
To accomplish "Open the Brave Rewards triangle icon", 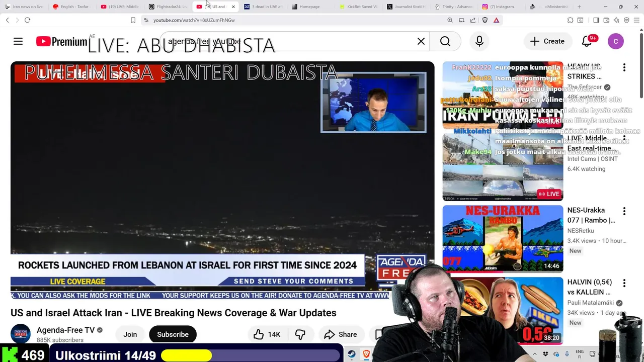I will [x=497, y=20].
